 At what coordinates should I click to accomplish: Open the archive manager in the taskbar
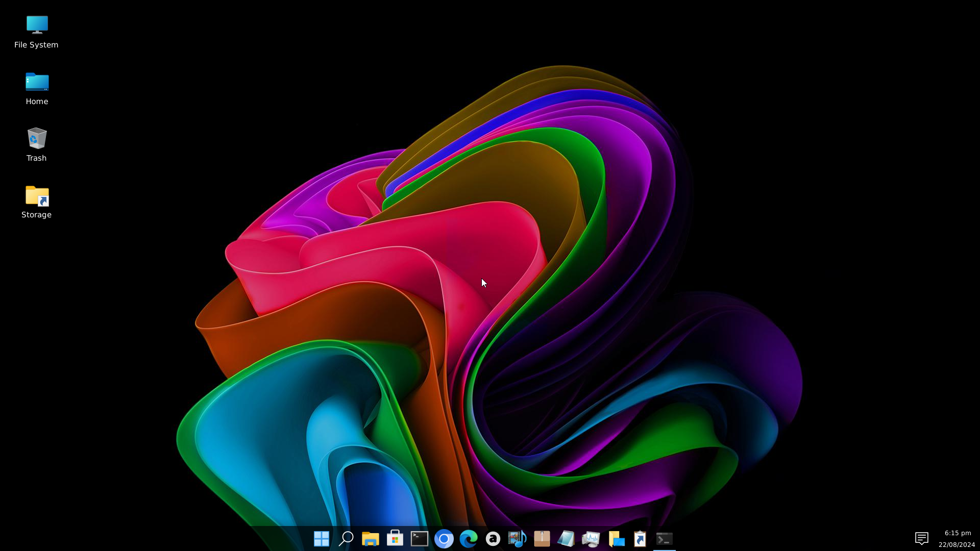click(542, 538)
